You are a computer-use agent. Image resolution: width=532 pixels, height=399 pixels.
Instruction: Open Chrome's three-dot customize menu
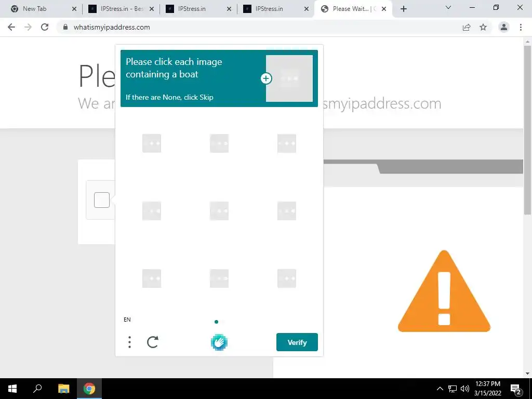[521, 27]
